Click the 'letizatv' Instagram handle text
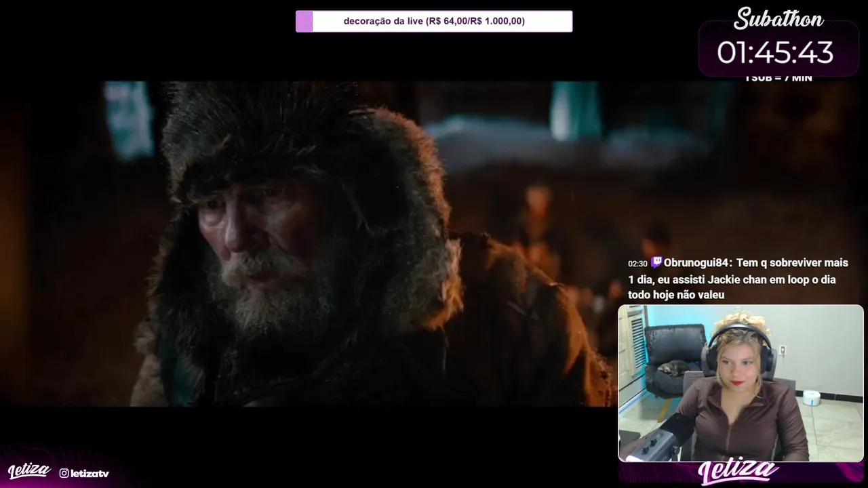The width and height of the screenshot is (868, 488). [x=90, y=473]
